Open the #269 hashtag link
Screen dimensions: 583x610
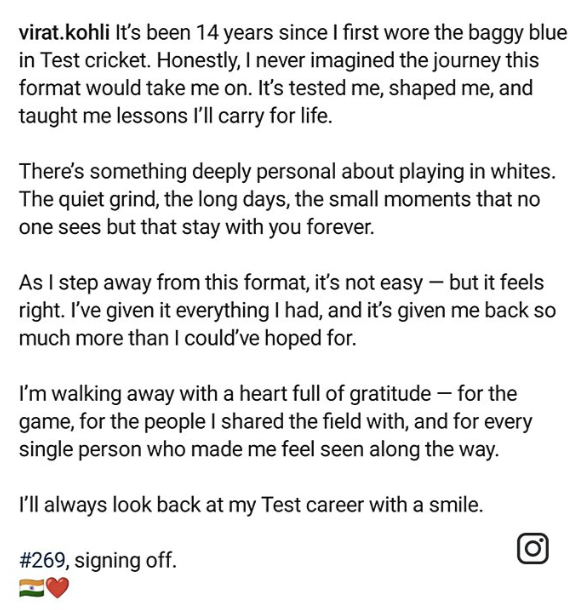pos(42,560)
